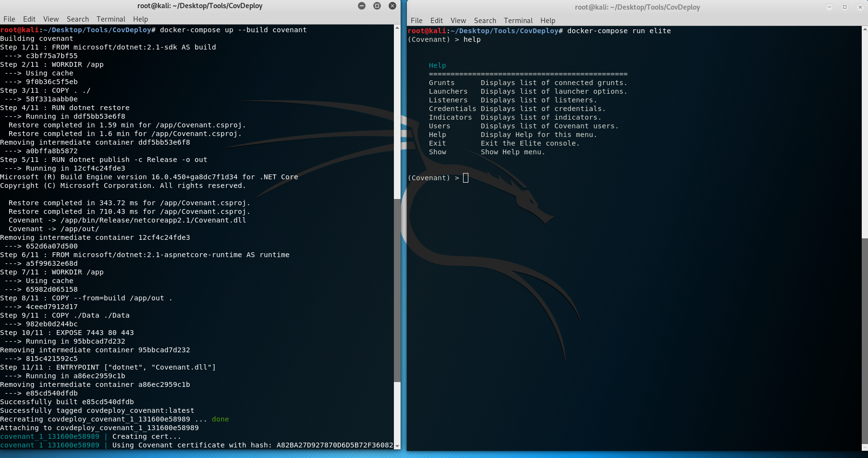Viewport: 868px width, 458px height.
Task: Open Edit menu in right terminal
Action: [437, 21]
